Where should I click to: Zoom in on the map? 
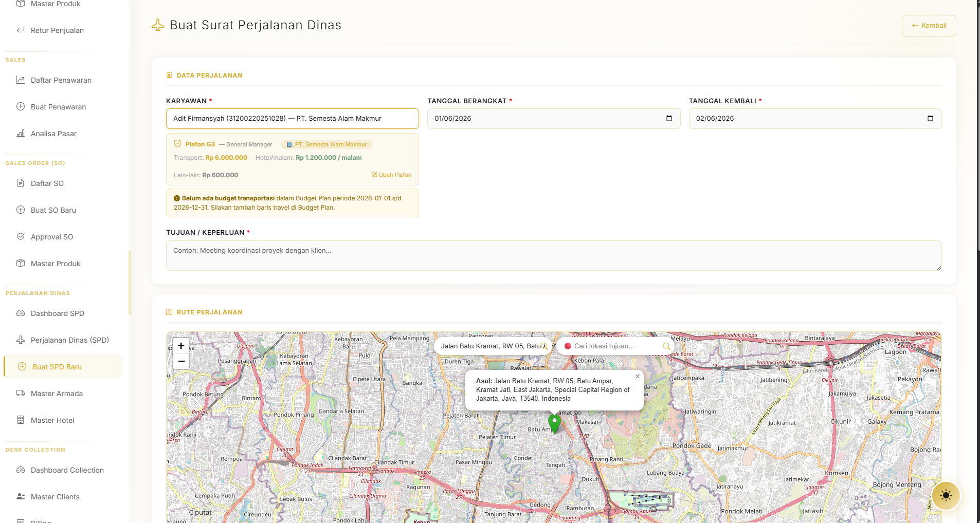tap(181, 346)
